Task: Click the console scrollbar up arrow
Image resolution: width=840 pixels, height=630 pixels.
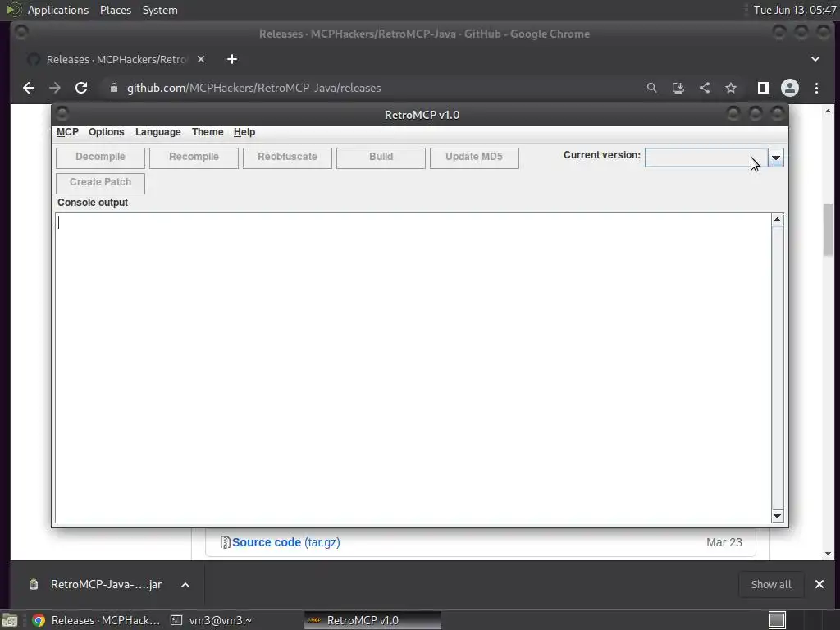Action: click(x=778, y=220)
